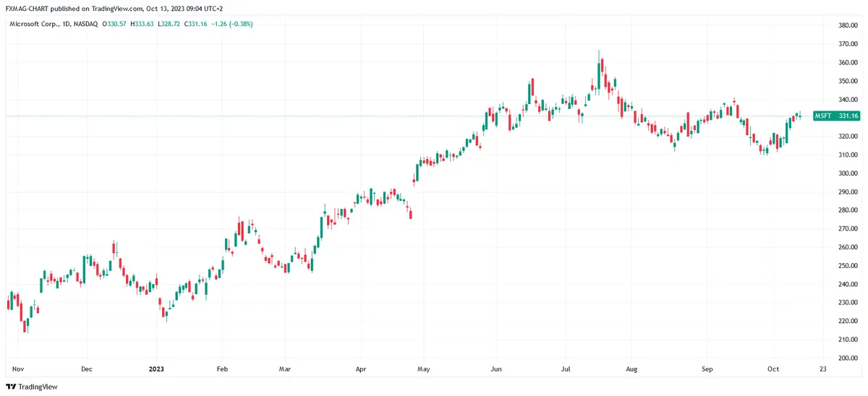Screen dimensions: 868x396
Task: Click the 380.00 price axis label
Action: click(x=848, y=25)
